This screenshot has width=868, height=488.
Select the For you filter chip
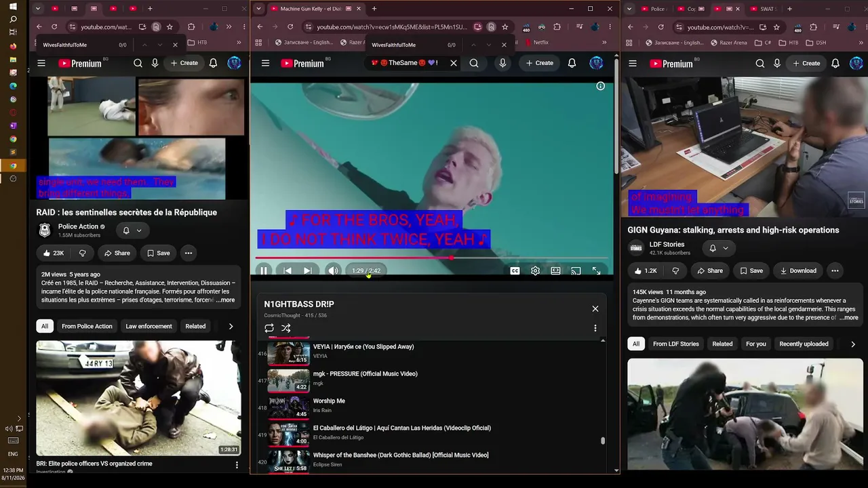point(755,344)
